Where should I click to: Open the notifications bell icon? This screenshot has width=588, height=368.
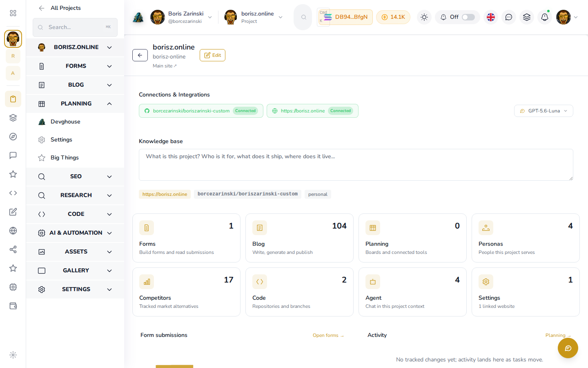545,17
